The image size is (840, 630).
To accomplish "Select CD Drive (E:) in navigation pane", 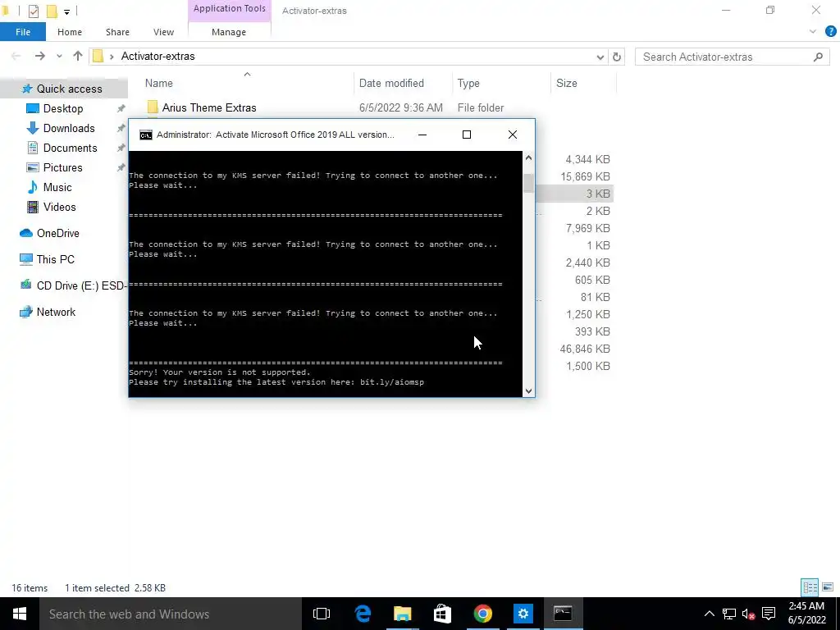I will coord(72,286).
